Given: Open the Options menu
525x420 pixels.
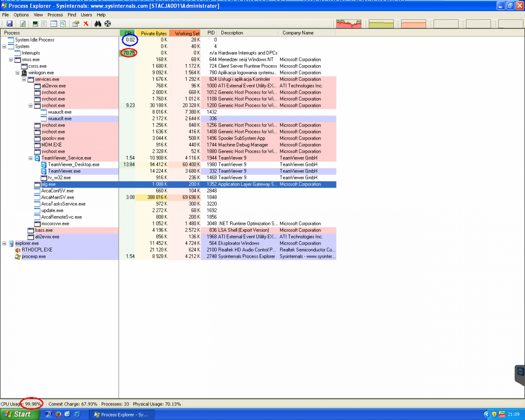Looking at the screenshot, I should pos(21,15).
